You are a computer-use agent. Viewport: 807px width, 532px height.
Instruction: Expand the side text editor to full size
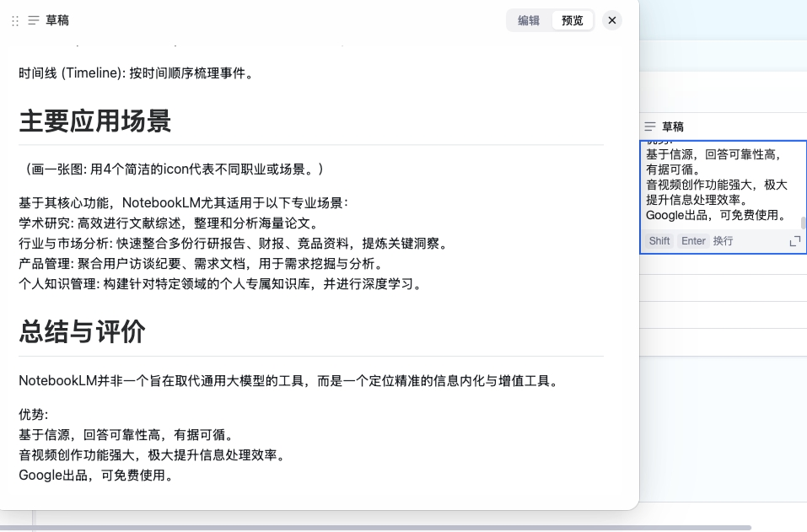794,241
